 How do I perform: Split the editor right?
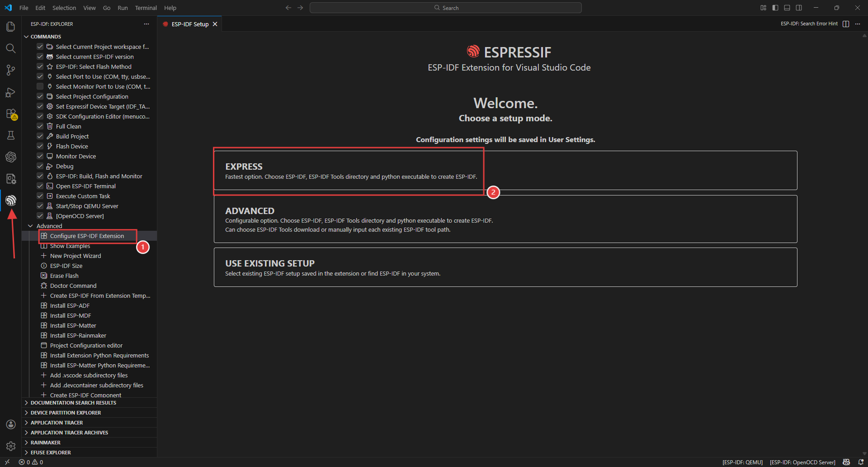coord(846,24)
